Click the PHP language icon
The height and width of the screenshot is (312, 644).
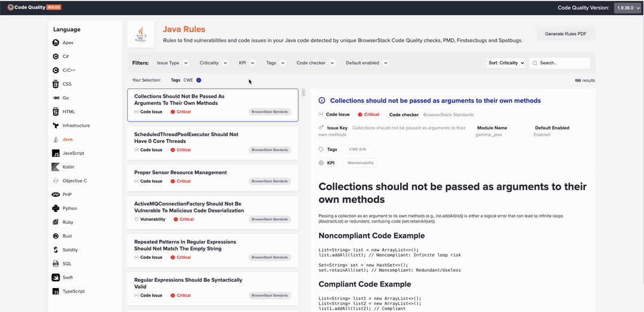pos(55,194)
